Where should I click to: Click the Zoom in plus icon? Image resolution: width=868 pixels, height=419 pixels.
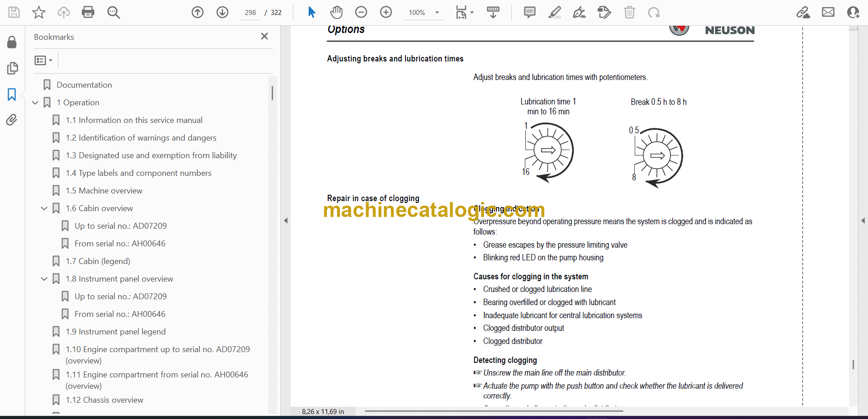coord(386,12)
